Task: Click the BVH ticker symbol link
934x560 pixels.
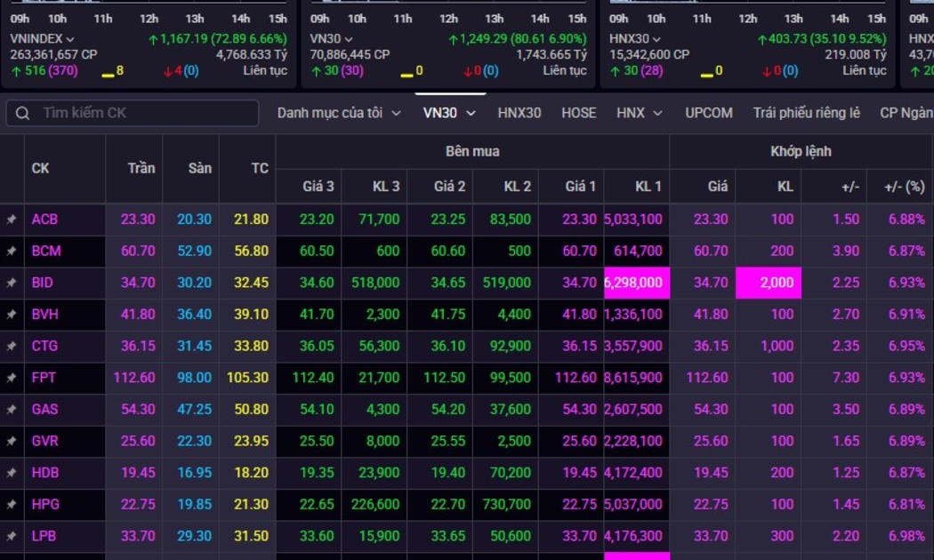Action: [x=44, y=315]
